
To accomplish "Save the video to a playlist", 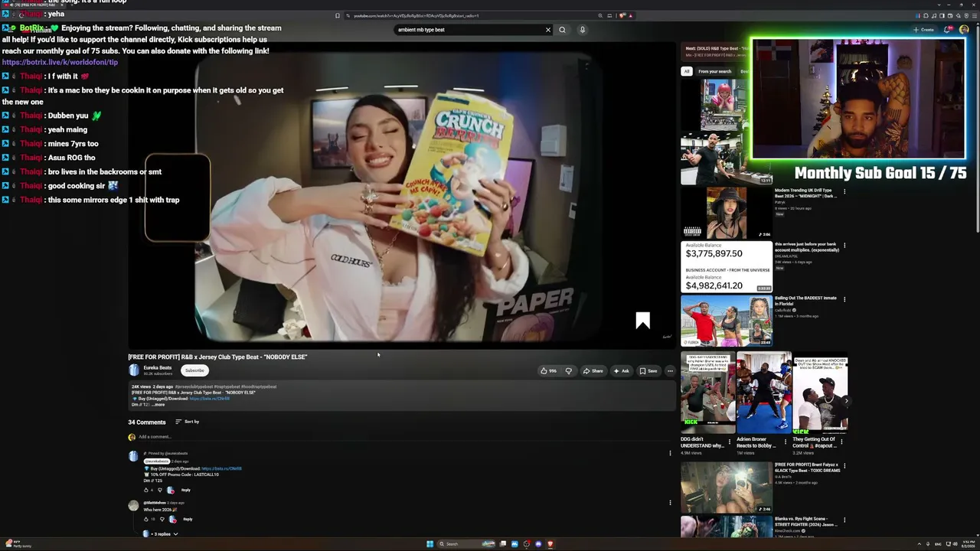I will (x=648, y=371).
